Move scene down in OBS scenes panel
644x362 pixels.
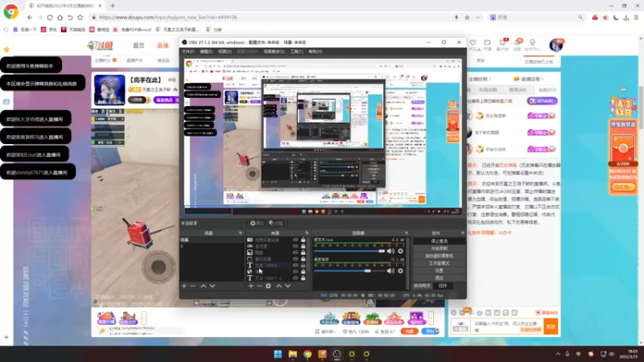(x=213, y=286)
